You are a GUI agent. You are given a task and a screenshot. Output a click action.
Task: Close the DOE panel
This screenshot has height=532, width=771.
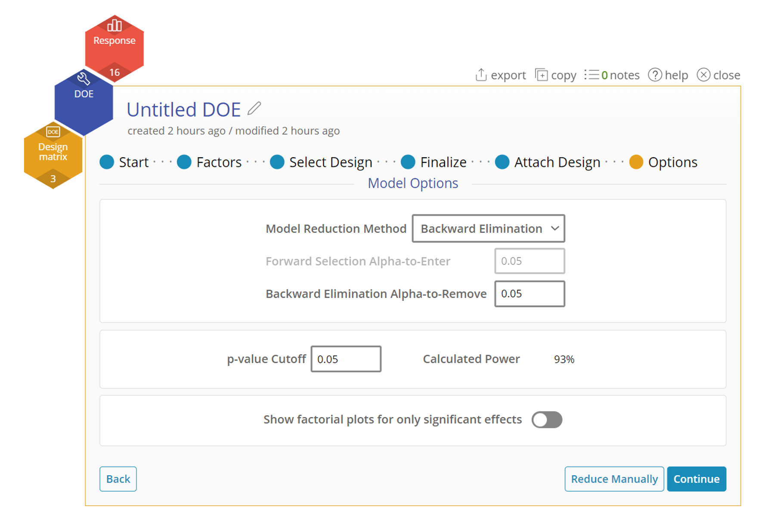(718, 75)
